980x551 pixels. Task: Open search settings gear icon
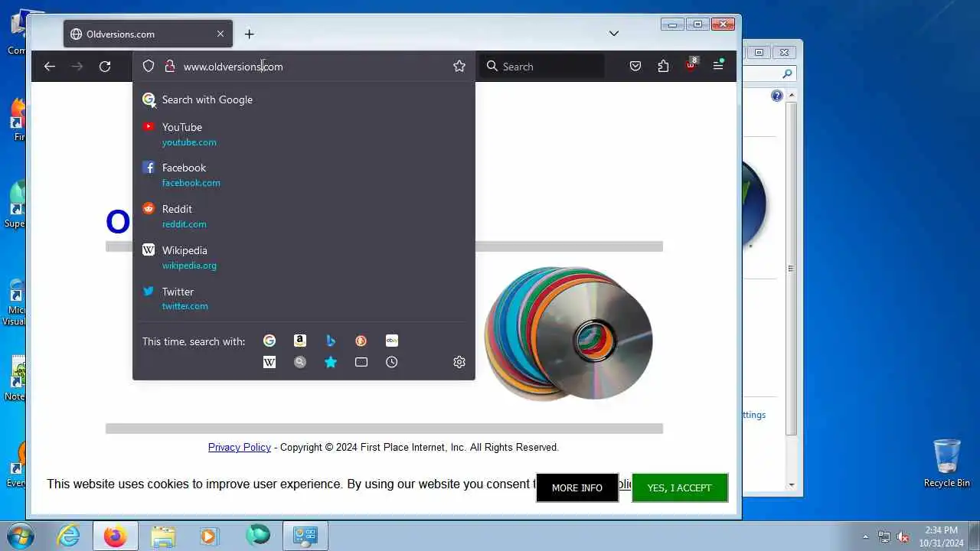click(459, 362)
